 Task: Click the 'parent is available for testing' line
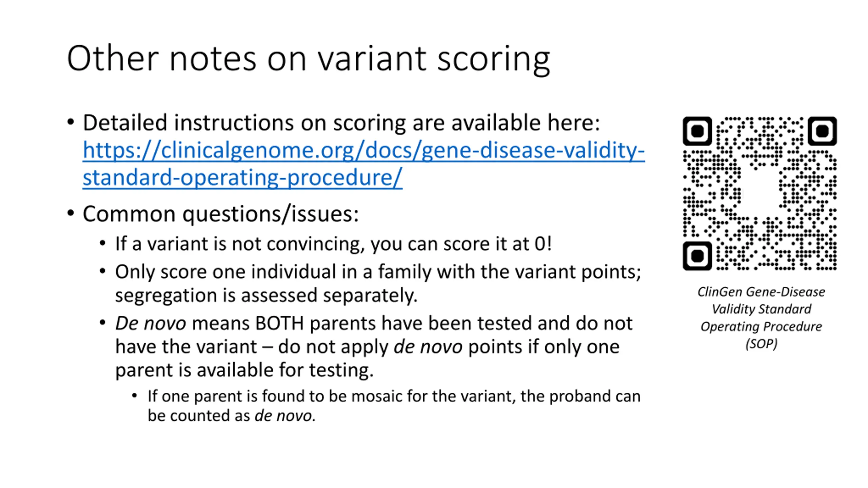tap(244, 370)
